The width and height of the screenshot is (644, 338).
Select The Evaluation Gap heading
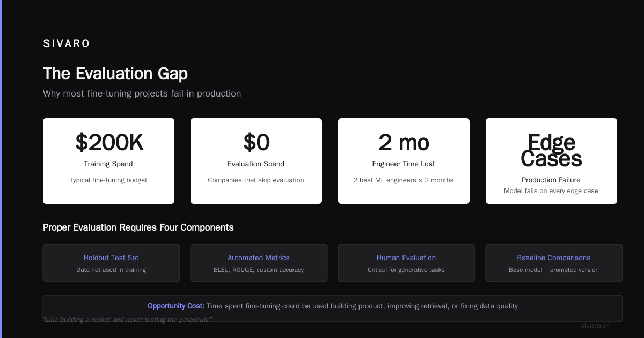(x=115, y=74)
